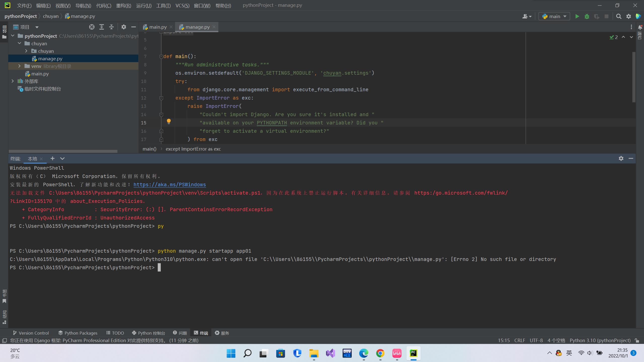This screenshot has height=362, width=644.
Task: Change UTF-8 file encoding in status bar
Action: 536,340
